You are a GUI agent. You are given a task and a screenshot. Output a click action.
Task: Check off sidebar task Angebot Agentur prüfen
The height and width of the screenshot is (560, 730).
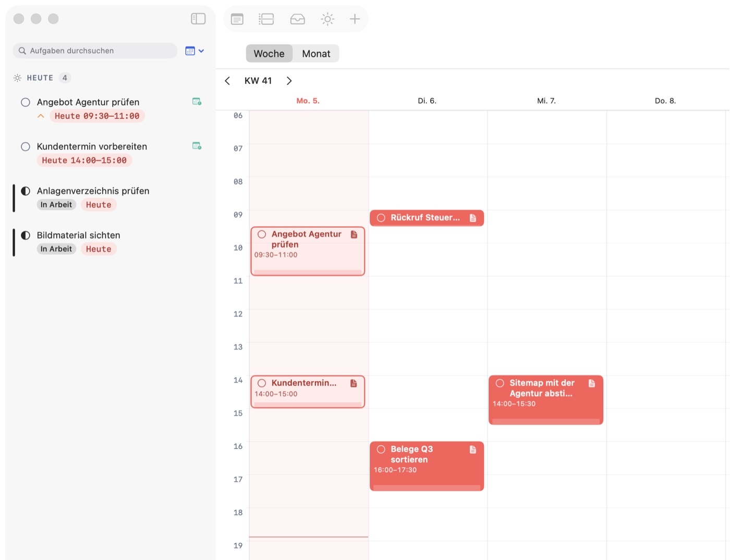[26, 102]
